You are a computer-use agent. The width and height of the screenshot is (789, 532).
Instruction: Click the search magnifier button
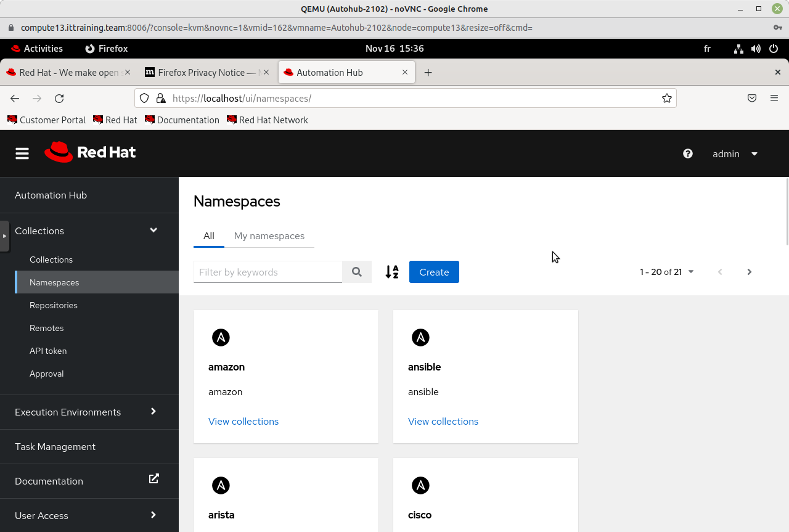[357, 272]
